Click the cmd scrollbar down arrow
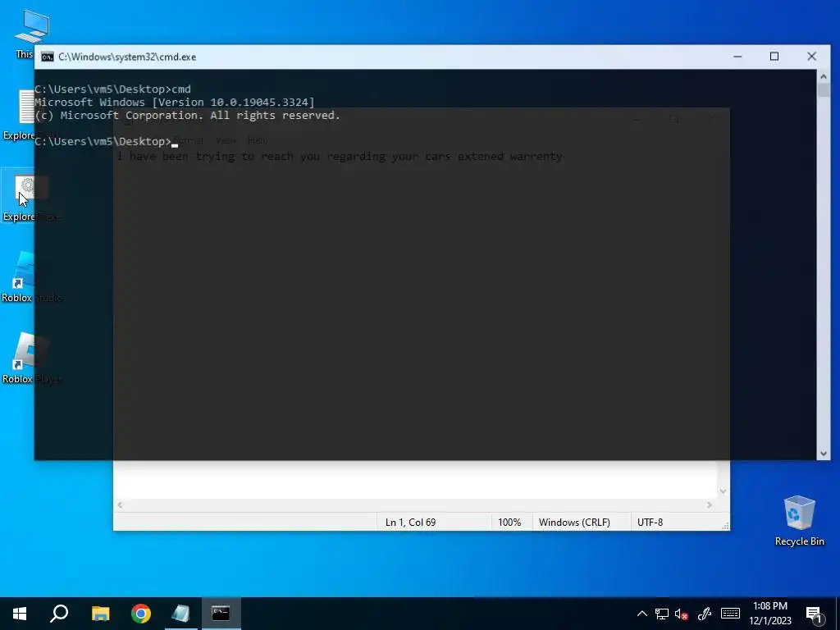The image size is (840, 630). [824, 454]
